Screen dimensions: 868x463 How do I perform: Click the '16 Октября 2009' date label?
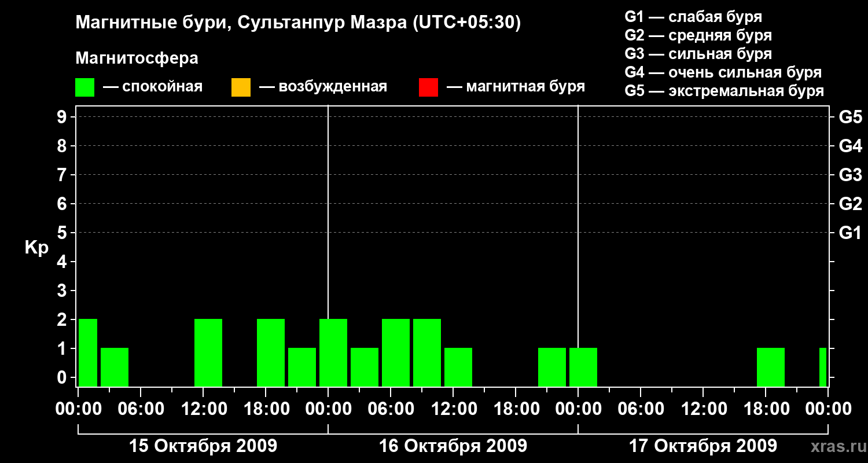coord(453,446)
